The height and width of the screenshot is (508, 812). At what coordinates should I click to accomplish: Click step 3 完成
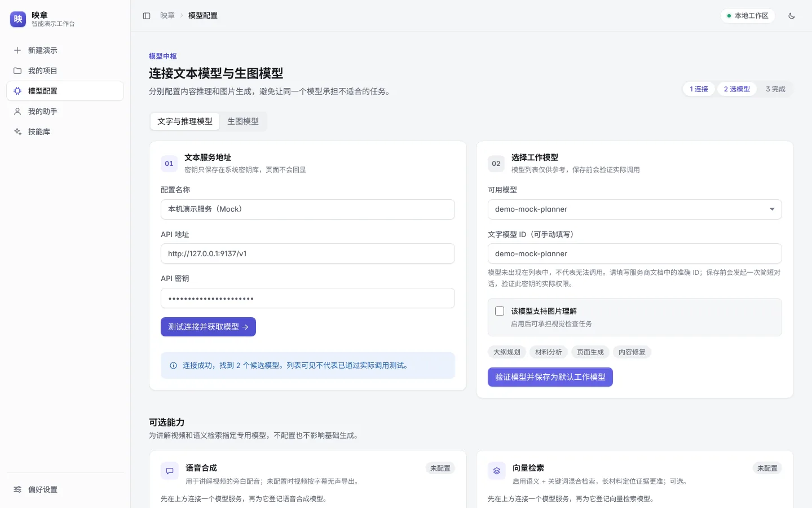pyautogui.click(x=775, y=89)
